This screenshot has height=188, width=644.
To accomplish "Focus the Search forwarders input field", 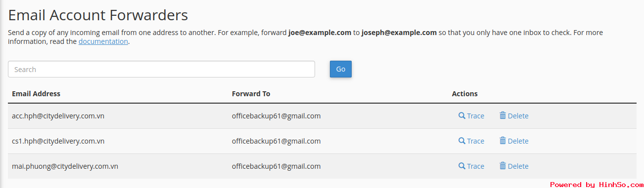I will (161, 69).
